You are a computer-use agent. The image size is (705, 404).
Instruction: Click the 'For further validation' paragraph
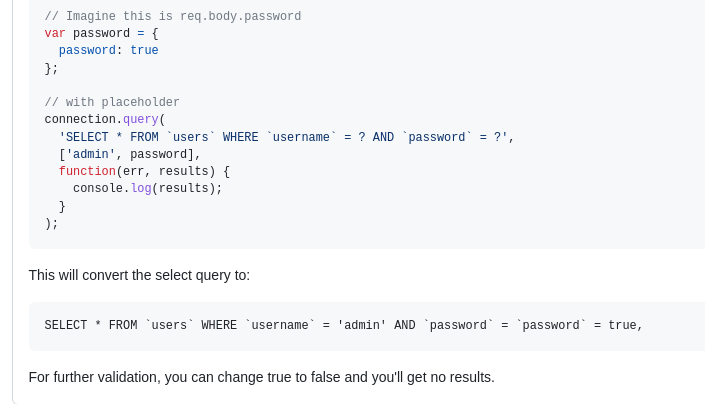261,377
